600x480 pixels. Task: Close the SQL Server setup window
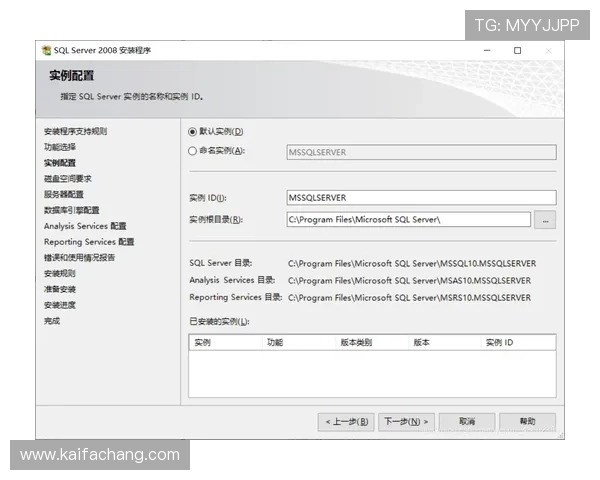pos(548,51)
